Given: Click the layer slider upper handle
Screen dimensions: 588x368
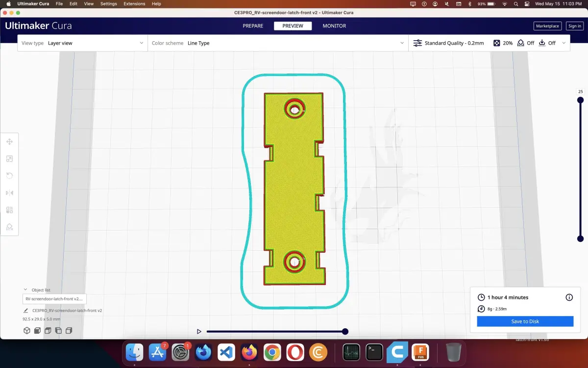Looking at the screenshot, I should coord(581,100).
